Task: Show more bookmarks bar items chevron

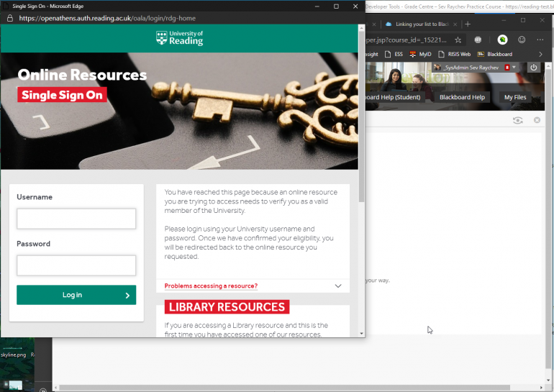Action: [x=540, y=54]
